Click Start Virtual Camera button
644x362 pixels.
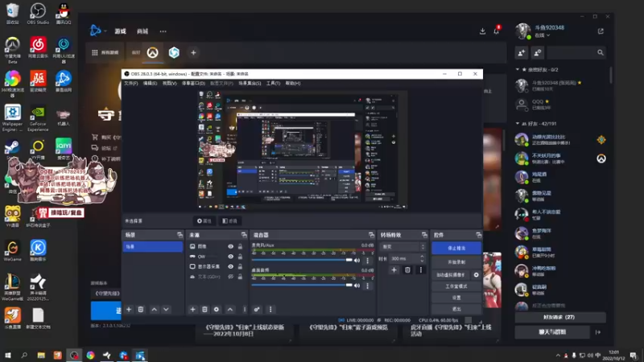451,274
